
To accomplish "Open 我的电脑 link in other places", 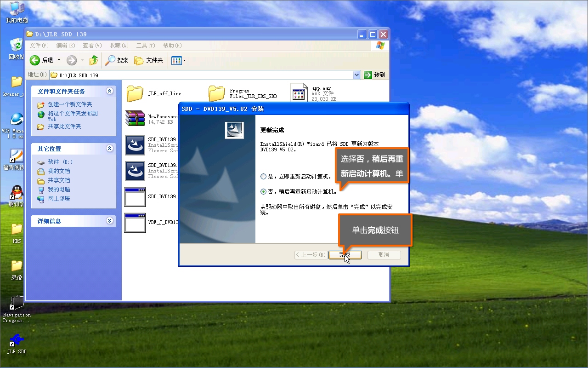I will (x=59, y=190).
